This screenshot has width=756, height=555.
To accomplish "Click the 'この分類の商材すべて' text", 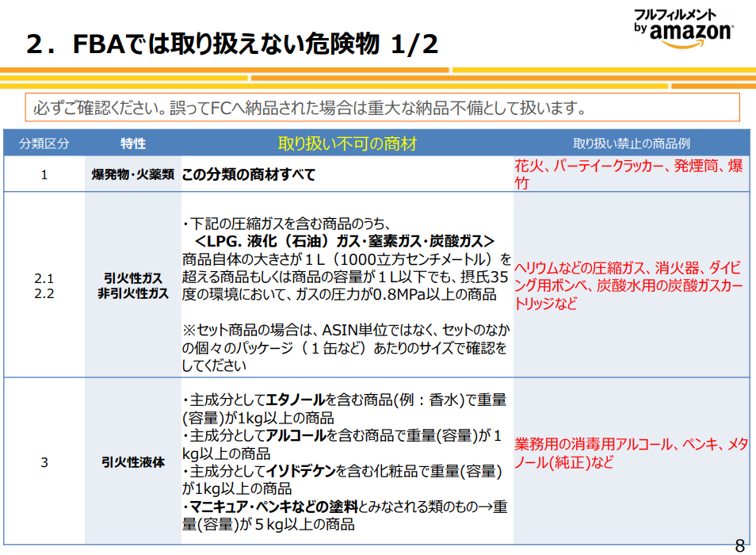I will pyautogui.click(x=248, y=174).
